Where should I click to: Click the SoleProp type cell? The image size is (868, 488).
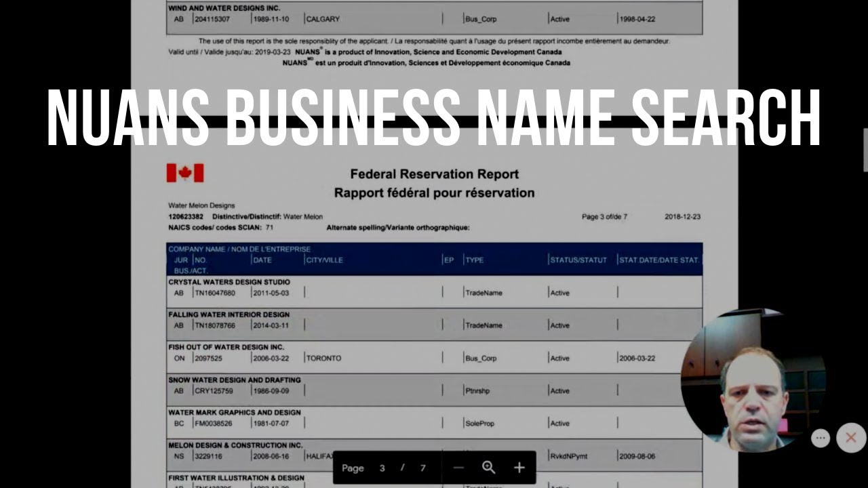480,424
